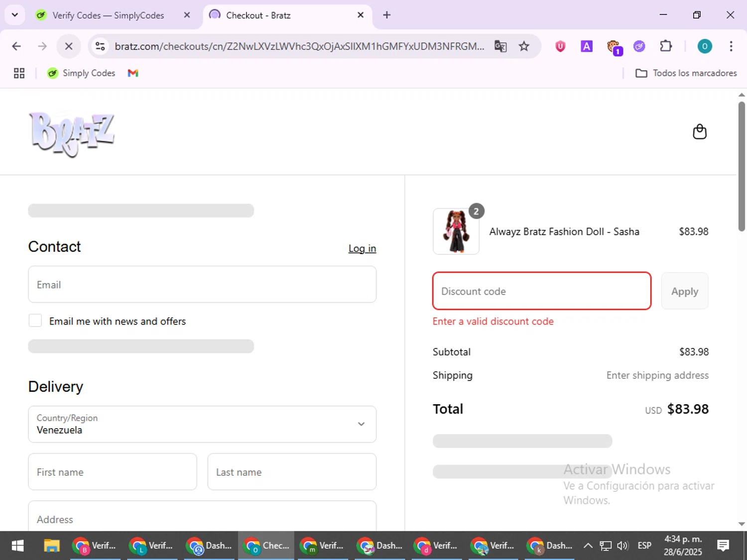Open the uBlock shield extension icon
747x560 pixels.
560,46
